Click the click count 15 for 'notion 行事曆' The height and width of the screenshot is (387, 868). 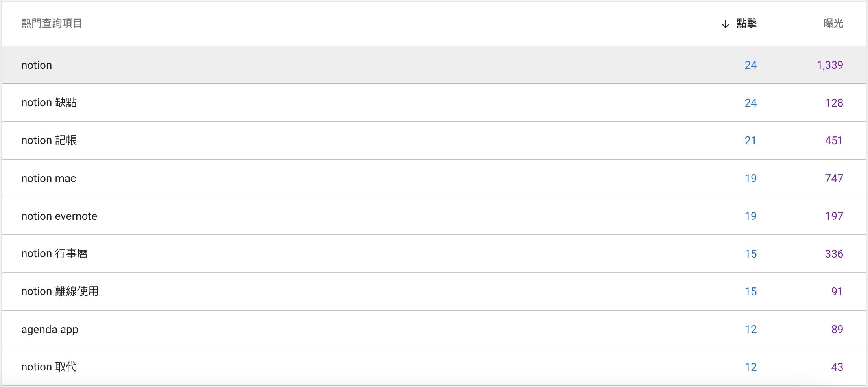751,254
